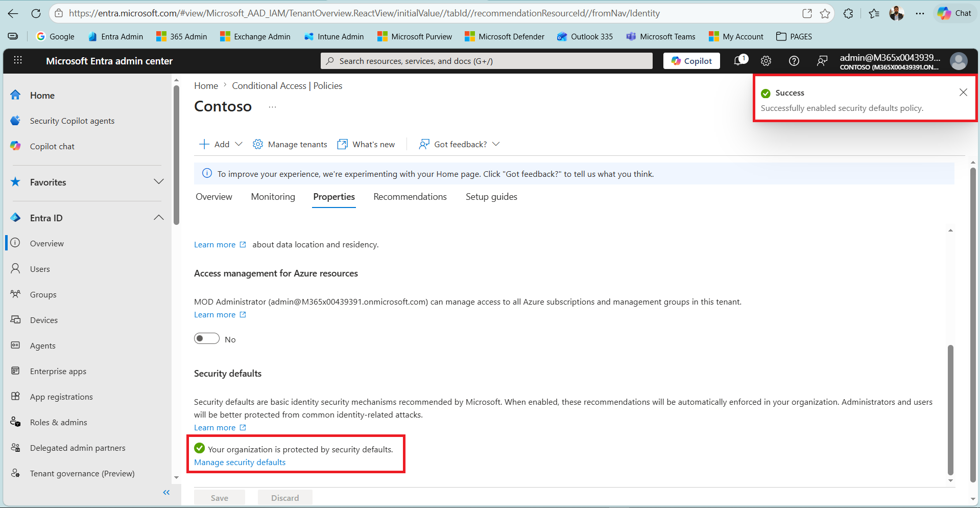980x508 pixels.
Task: Follow Learn more about Azure access management
Action: (x=220, y=314)
